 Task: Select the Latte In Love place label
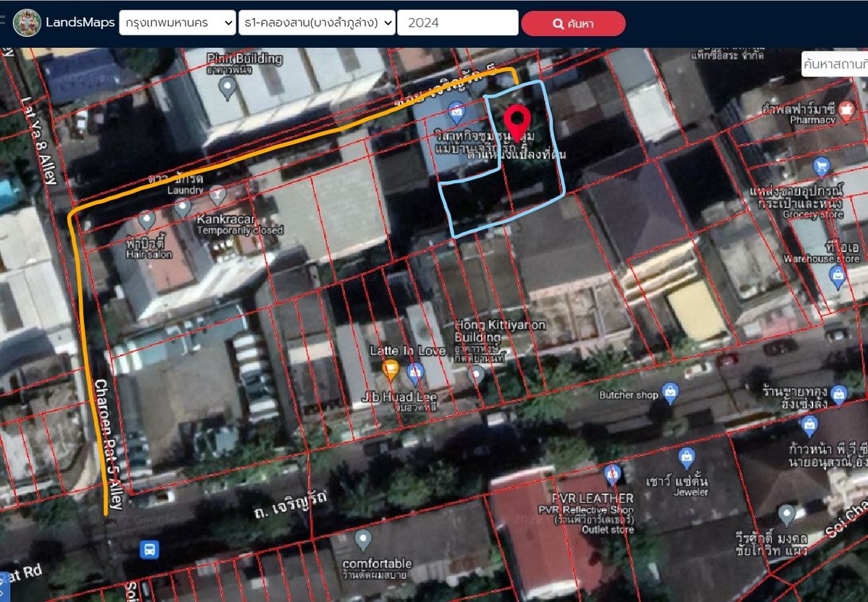click(407, 351)
